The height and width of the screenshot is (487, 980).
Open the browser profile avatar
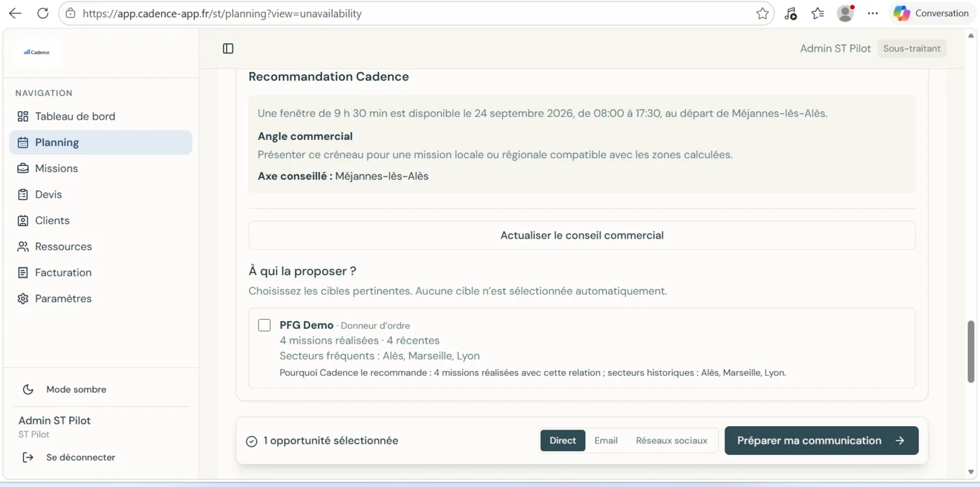[x=846, y=13]
